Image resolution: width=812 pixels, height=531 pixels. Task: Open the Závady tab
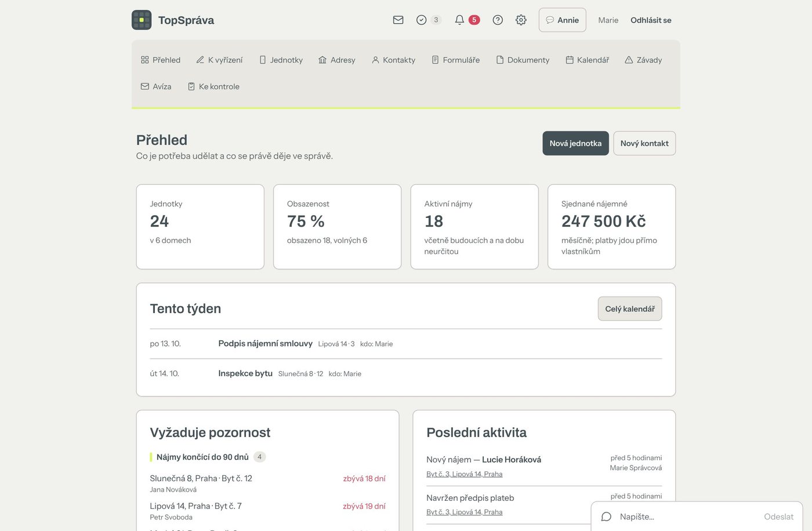643,60
